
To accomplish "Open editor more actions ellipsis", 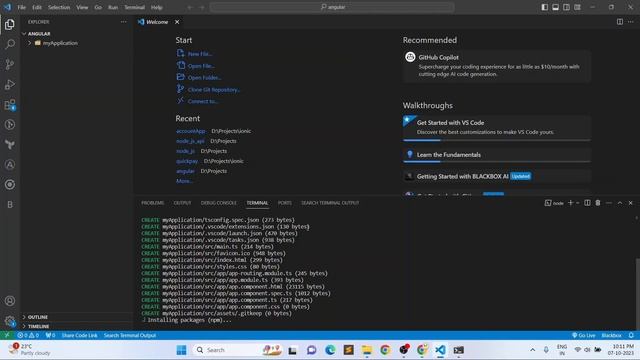I will pos(631,22).
